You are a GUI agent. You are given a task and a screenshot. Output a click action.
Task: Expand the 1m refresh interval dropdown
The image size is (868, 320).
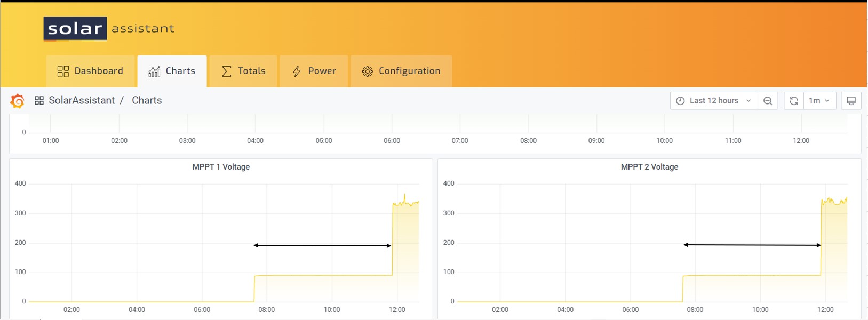point(819,101)
